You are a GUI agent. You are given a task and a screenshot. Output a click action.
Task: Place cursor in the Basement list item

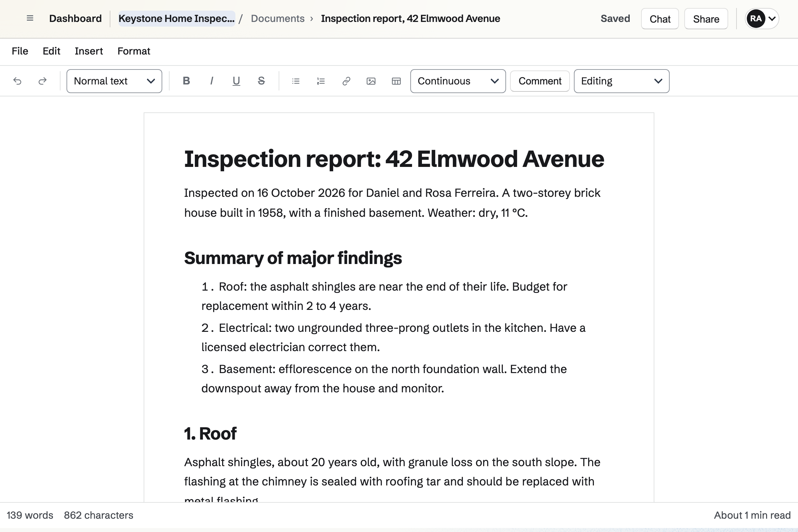pyautogui.click(x=384, y=379)
